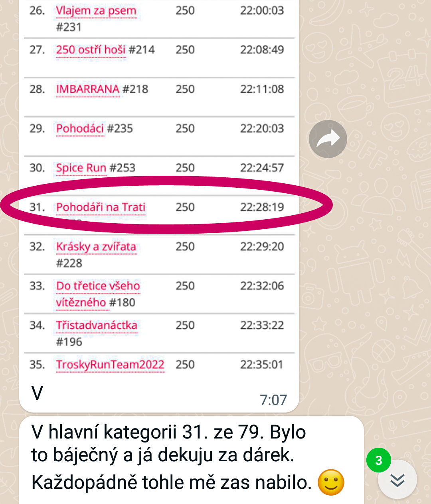Open the Spice Run team entry
431x504 pixels.
click(81, 168)
